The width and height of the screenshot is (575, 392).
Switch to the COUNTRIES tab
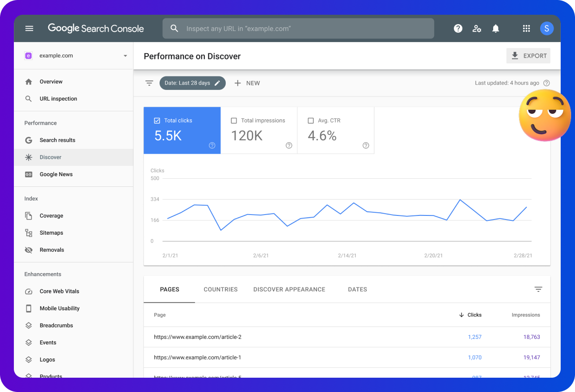pyautogui.click(x=221, y=290)
